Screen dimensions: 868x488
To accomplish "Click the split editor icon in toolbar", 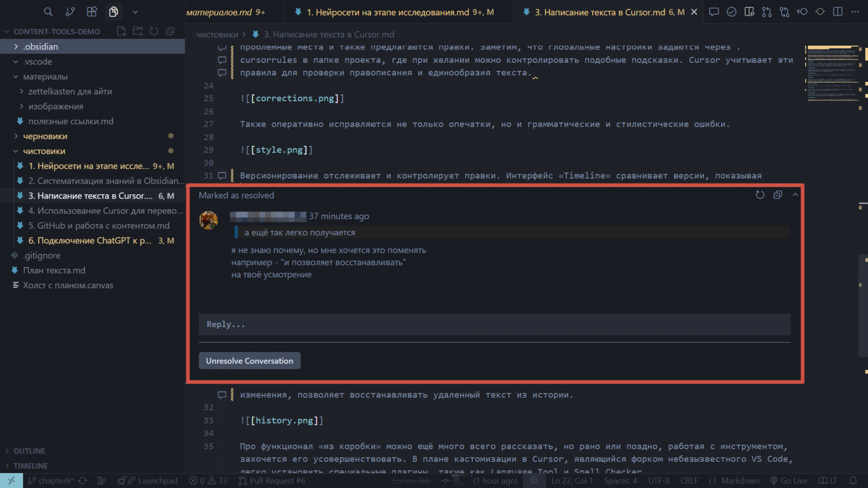I will click(x=837, y=12).
